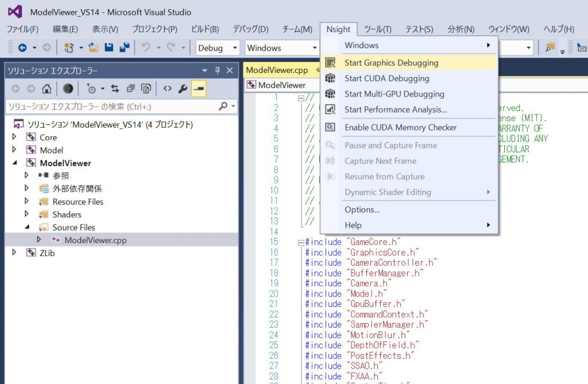588x384 pixels.
Task: Expand the Core project node
Action: click(14, 137)
